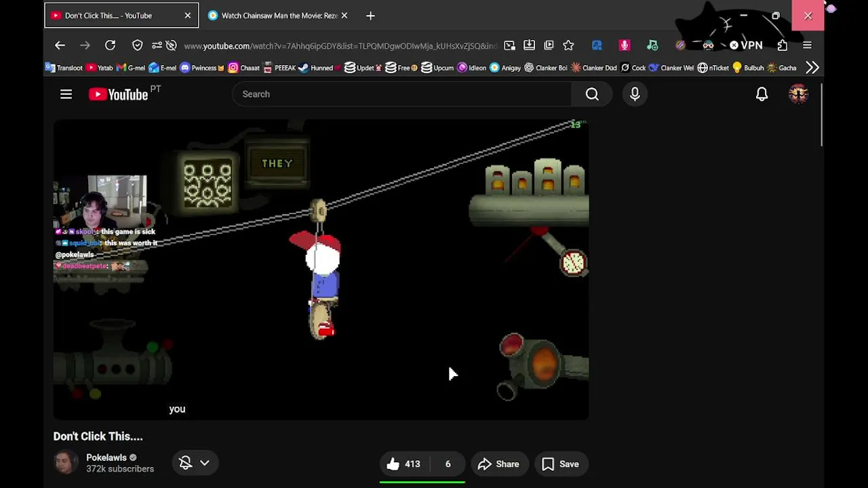Click the 372k subscribers text
Screen dimensions: 868x488
coord(120,469)
